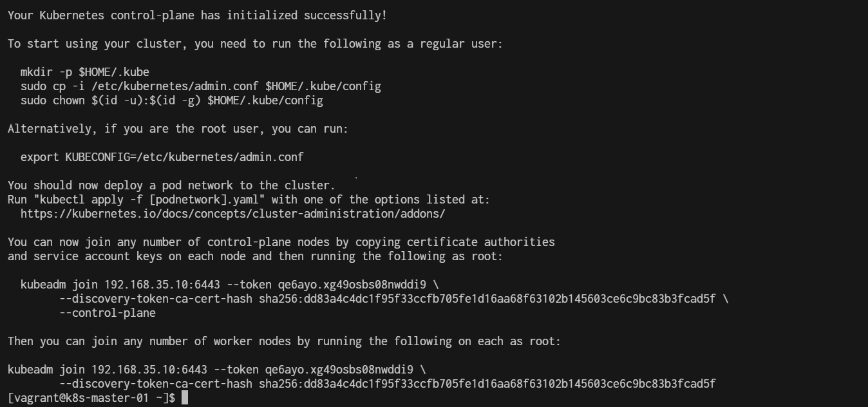Click 'You can now join any number' line

pyautogui.click(x=281, y=242)
